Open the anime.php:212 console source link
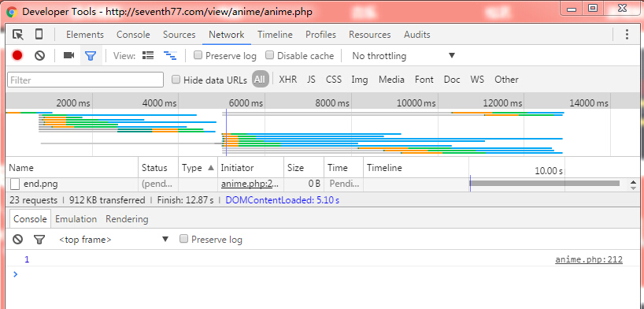 click(589, 259)
